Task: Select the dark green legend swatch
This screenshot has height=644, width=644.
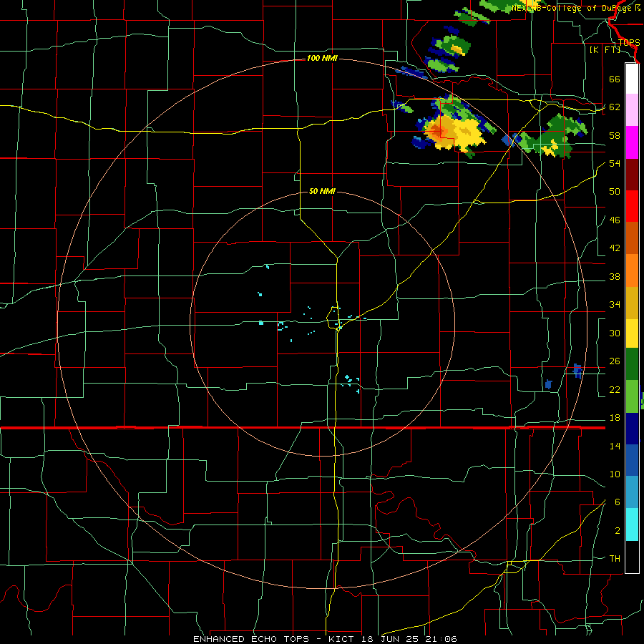Action: coord(632,364)
